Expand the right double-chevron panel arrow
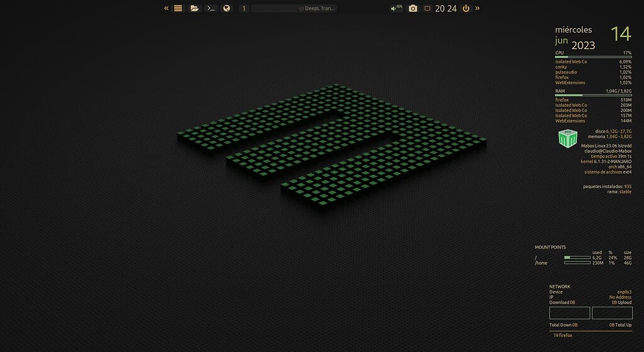 477,8
